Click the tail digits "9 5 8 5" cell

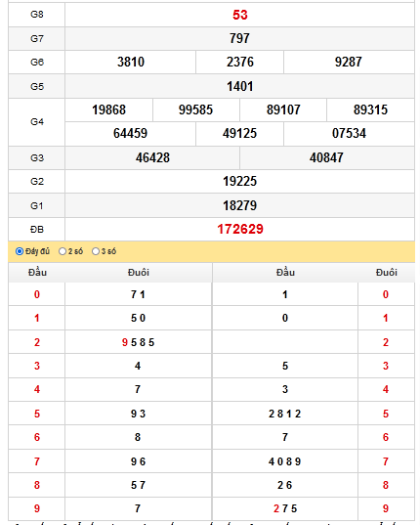click(x=138, y=342)
